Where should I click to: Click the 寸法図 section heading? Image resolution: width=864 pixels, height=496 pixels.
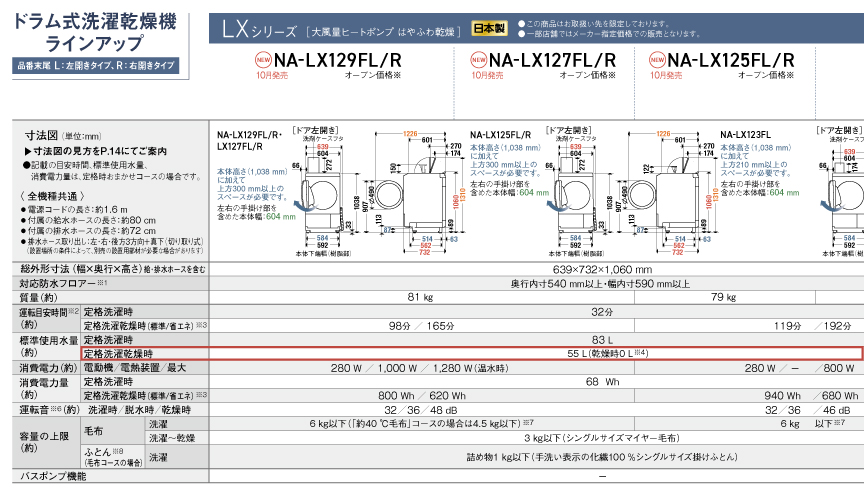point(41,136)
